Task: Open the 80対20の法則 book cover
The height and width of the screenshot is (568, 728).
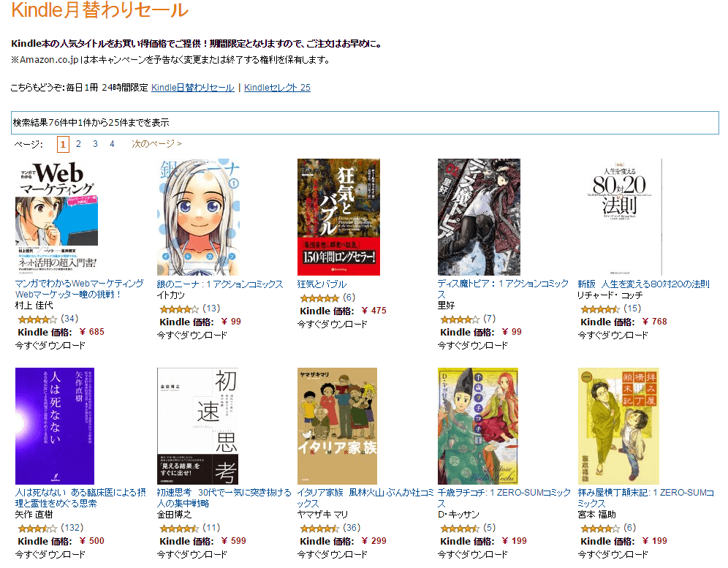Action: click(620, 217)
